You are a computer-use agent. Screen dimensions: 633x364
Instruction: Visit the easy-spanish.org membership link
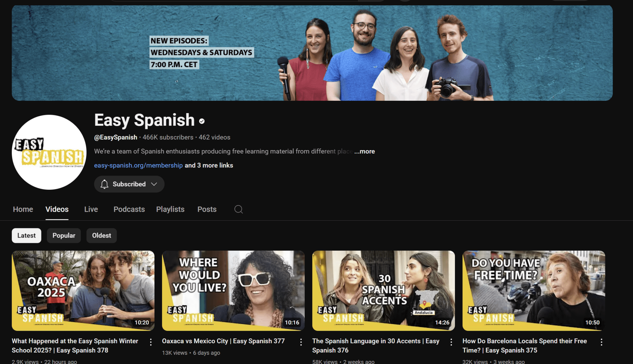pos(138,165)
